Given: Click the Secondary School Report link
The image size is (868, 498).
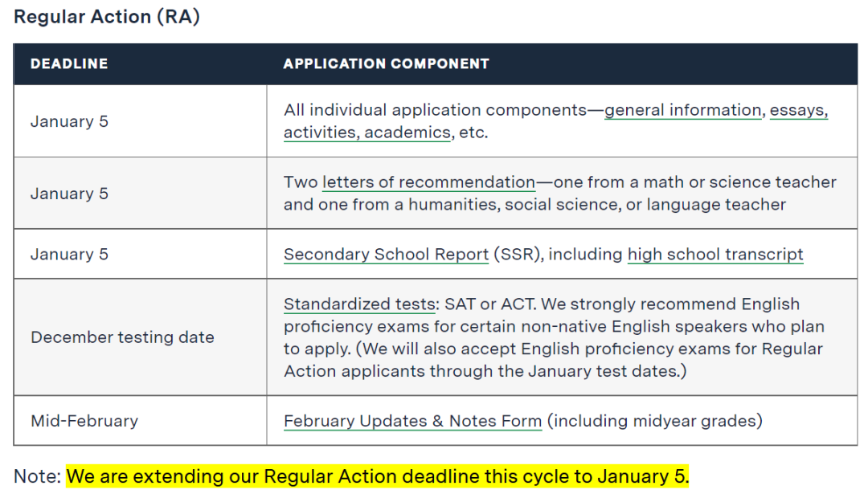Looking at the screenshot, I should tap(386, 255).
